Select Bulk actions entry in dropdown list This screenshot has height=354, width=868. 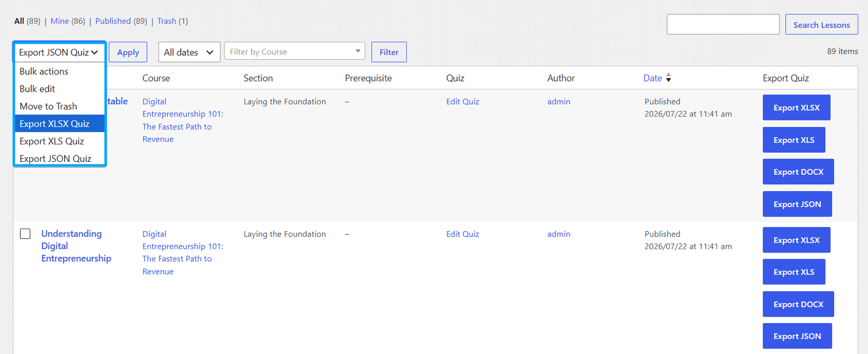(x=59, y=71)
